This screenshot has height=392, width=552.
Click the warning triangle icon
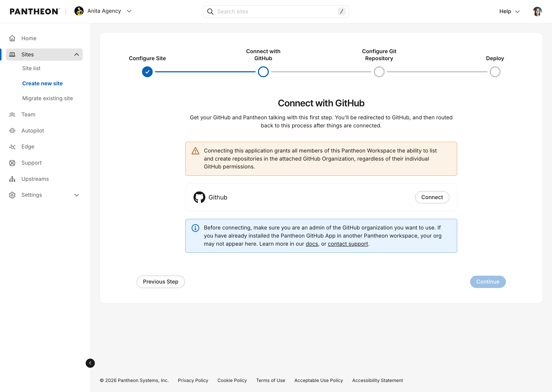195,151
